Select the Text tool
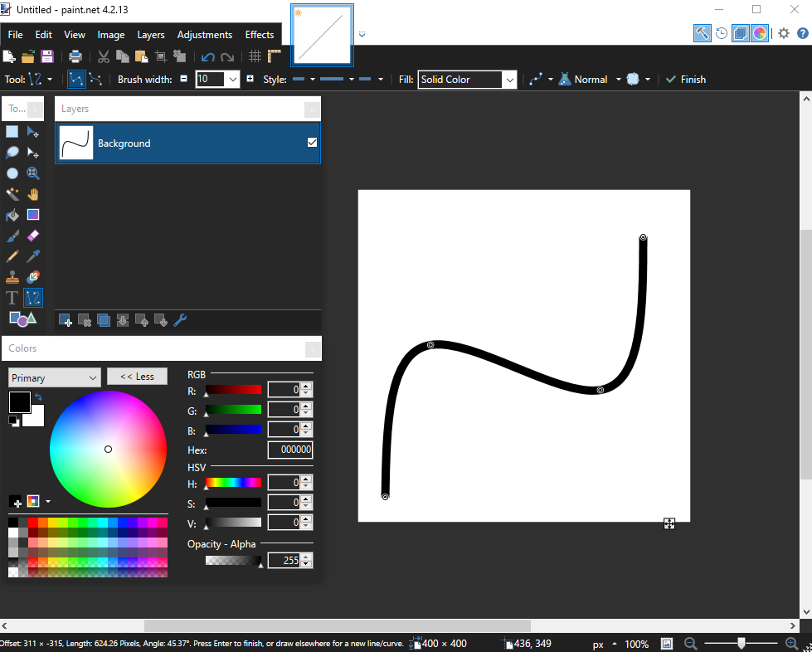This screenshot has height=652, width=812. pos(12,298)
